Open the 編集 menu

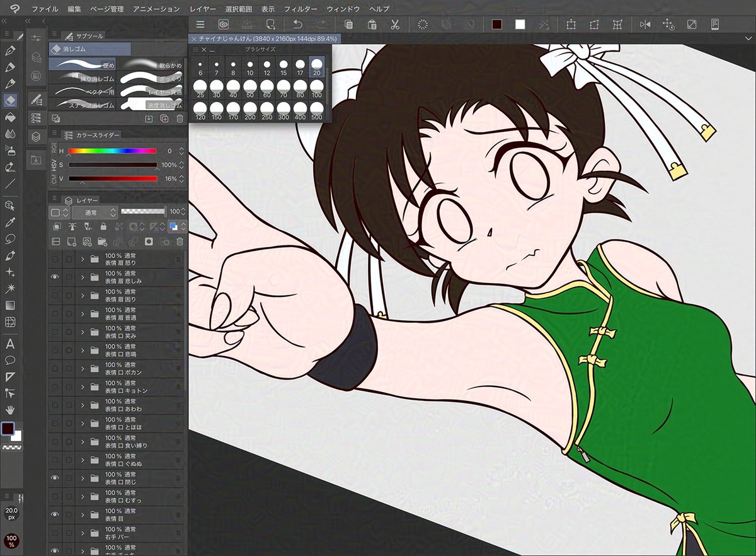pos(74,9)
